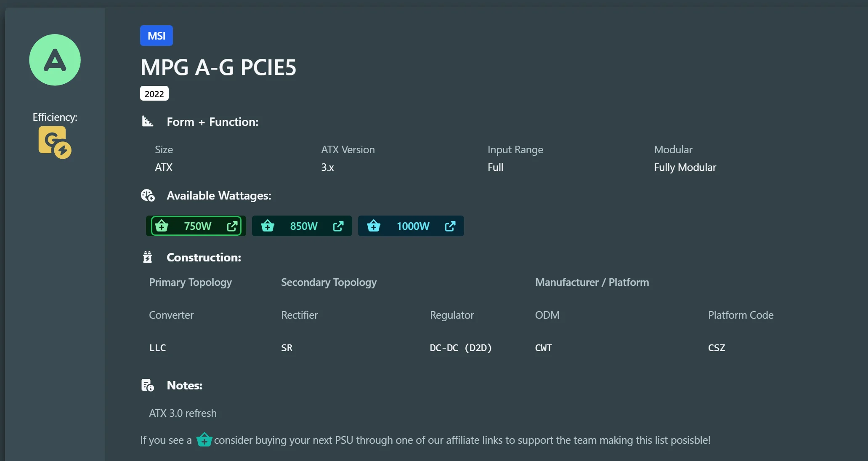Open the 850W external link icon
Viewport: 868px width, 461px height.
point(338,226)
